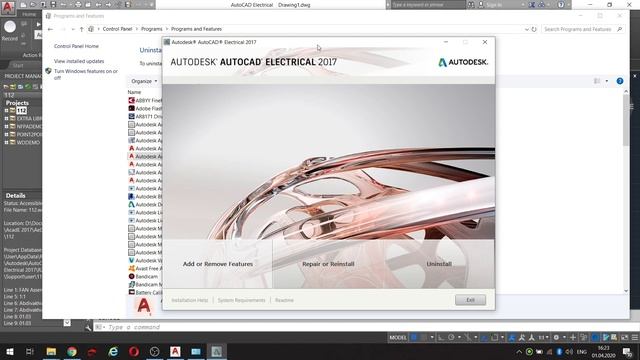Open annotation scale 1:1 dropdown in status bar

coord(543,338)
